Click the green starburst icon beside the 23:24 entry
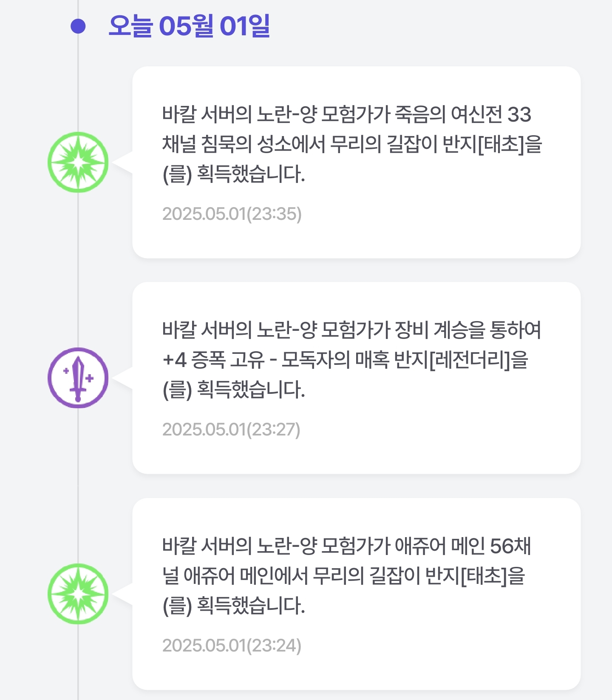Image resolution: width=612 pixels, height=700 pixels. (x=78, y=594)
